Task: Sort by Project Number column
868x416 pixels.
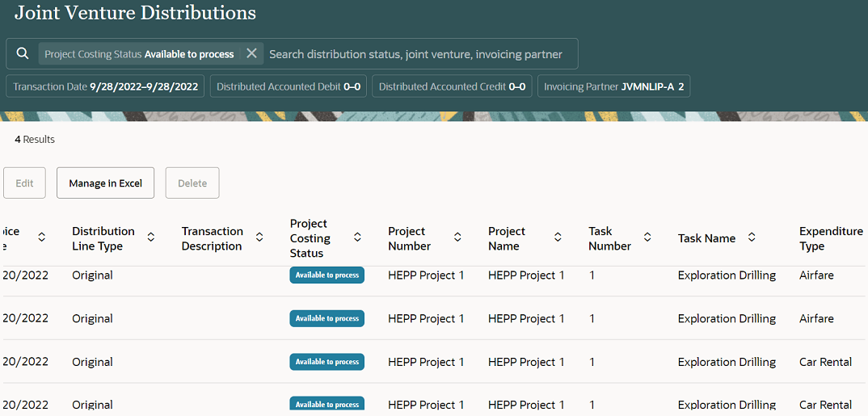Action: (457, 237)
